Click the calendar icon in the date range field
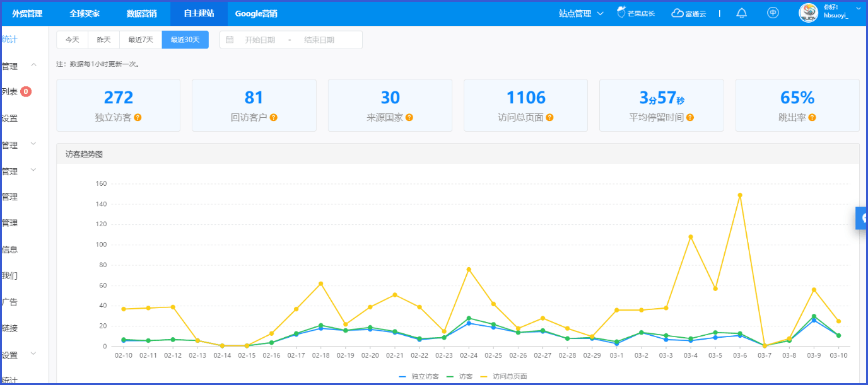Screen dimensions: 868x385 (x=230, y=40)
